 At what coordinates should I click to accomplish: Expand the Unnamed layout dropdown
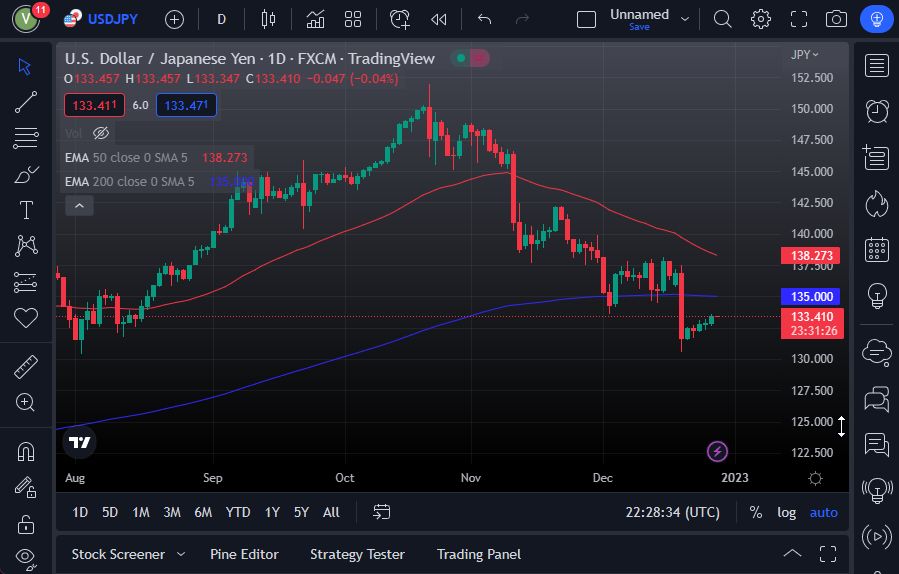tap(686, 17)
